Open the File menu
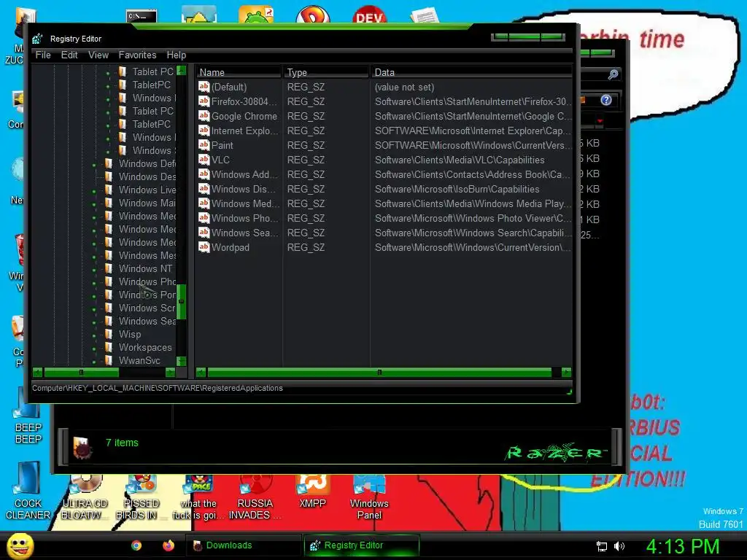The width and height of the screenshot is (747, 560). [43, 55]
